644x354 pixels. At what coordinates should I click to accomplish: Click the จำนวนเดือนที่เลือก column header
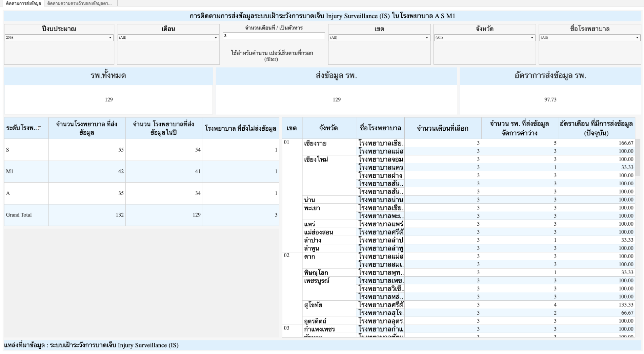click(x=443, y=128)
